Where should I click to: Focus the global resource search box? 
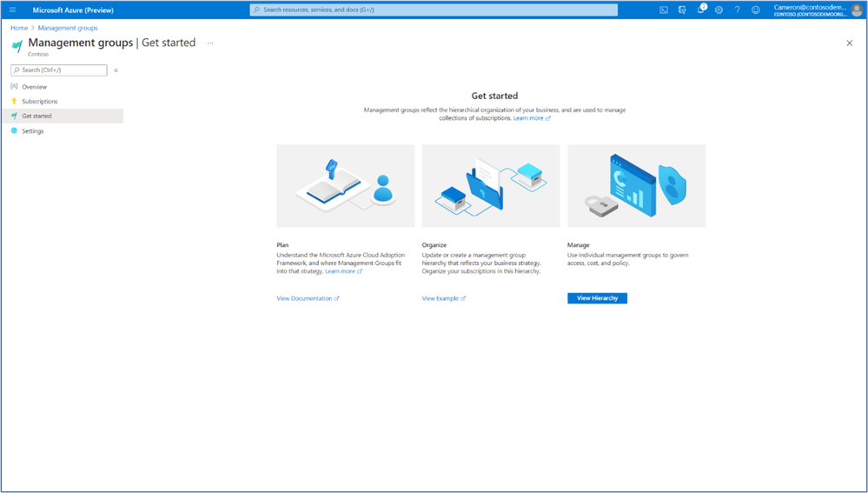coord(434,10)
